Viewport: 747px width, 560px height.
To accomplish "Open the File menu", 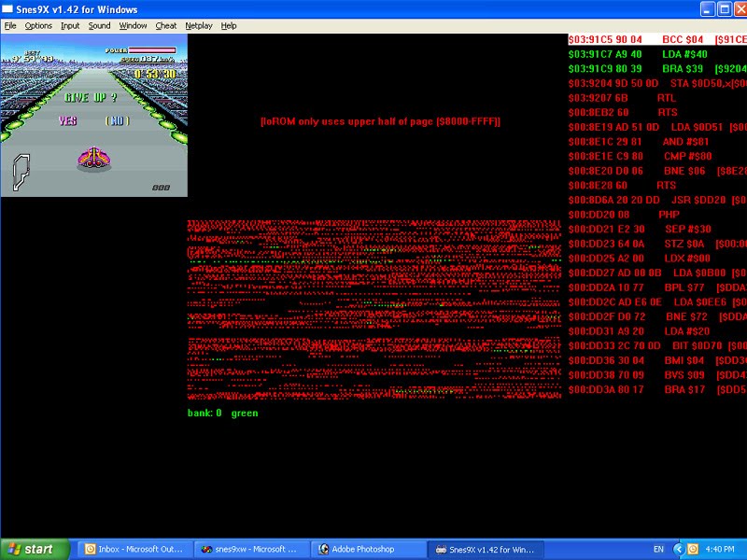I will (x=10, y=26).
